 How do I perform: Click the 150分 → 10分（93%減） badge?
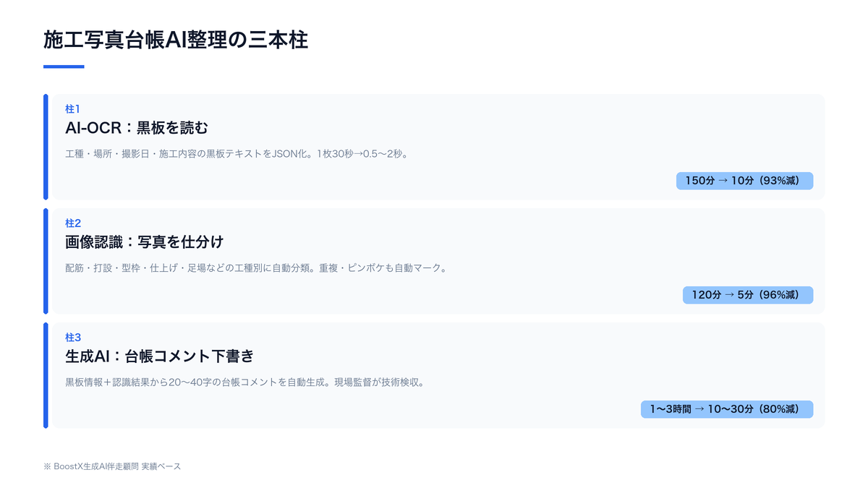[744, 181]
